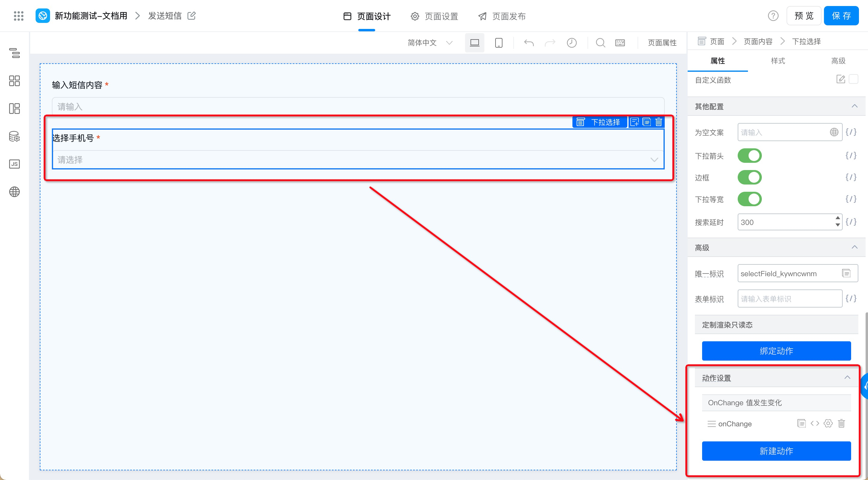Collapse the 其他配置 section
This screenshot has width=868, height=480.
click(x=854, y=106)
